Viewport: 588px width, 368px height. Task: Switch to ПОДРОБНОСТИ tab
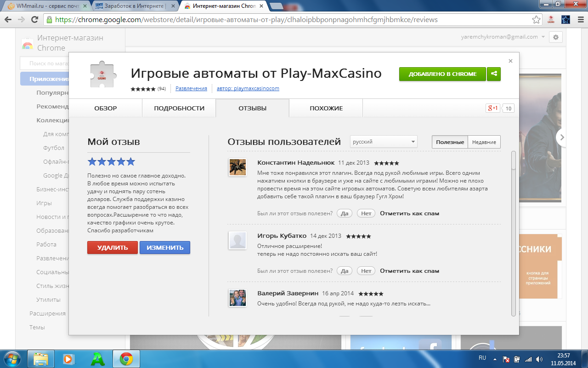click(x=179, y=109)
